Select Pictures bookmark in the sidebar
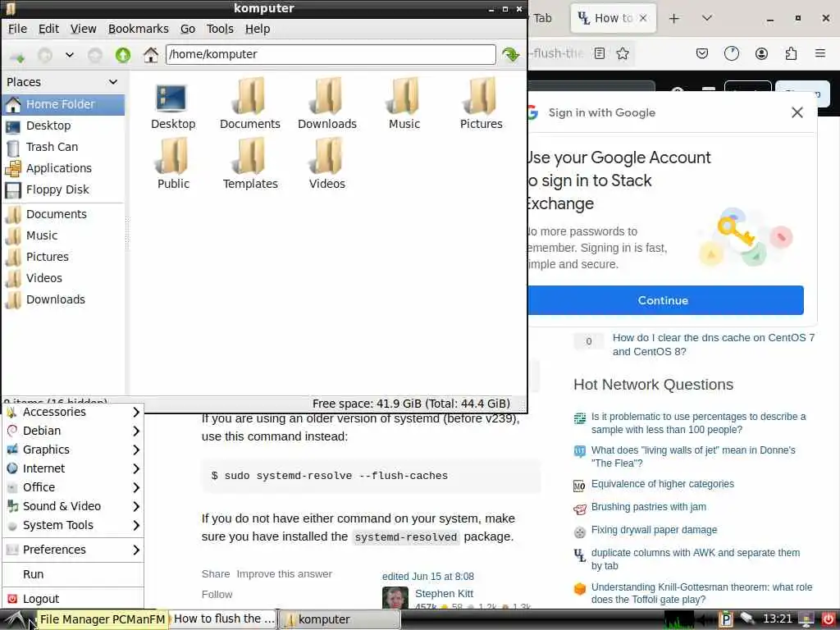The width and height of the screenshot is (840, 630). tap(63, 257)
